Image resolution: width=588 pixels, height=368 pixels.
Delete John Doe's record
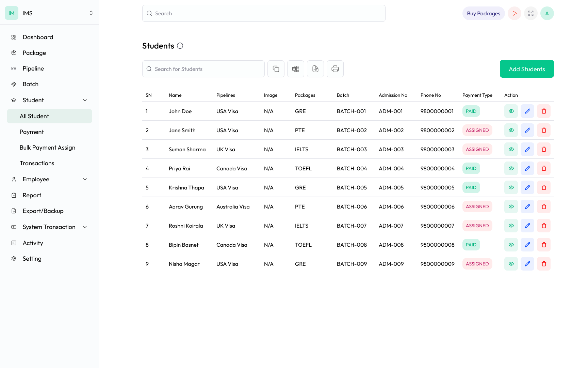click(x=544, y=111)
